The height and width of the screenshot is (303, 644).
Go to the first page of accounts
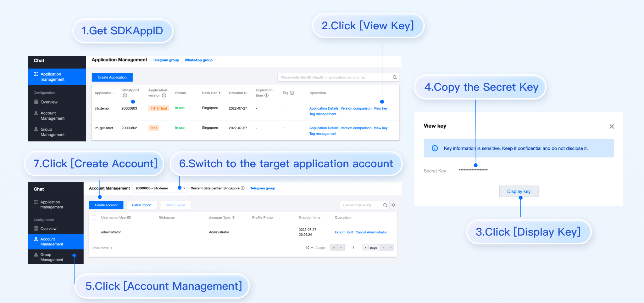[334, 248]
